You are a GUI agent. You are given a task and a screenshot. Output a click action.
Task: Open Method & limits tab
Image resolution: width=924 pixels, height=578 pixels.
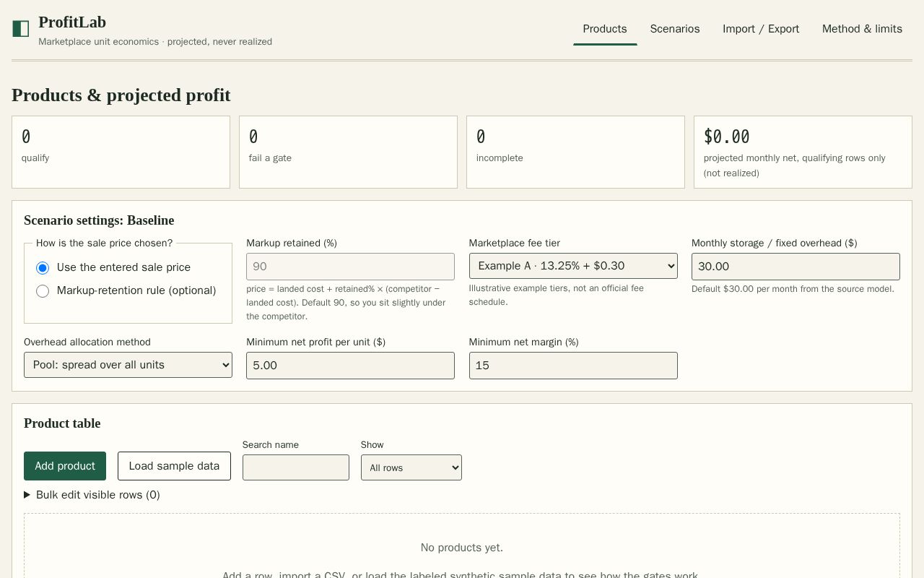coord(862,29)
